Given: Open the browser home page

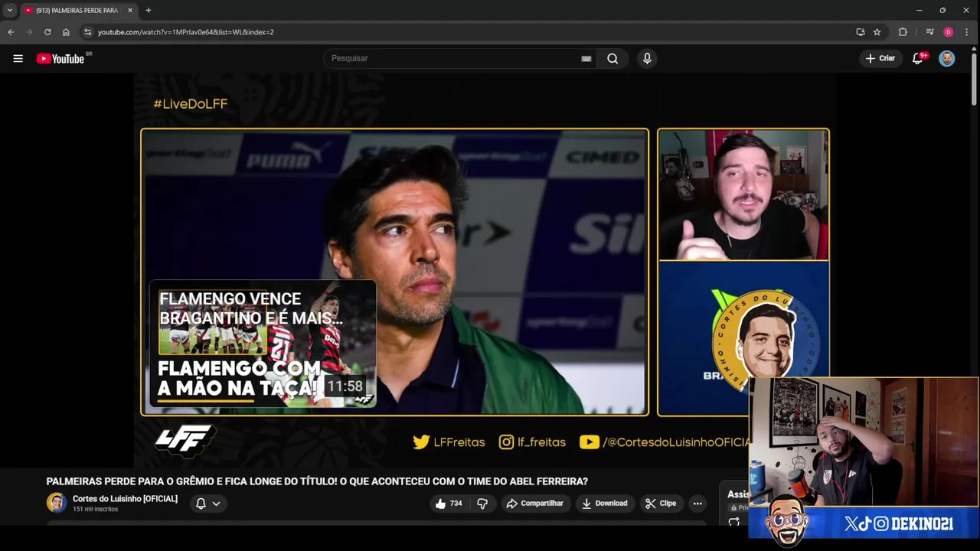Looking at the screenshot, I should pyautogui.click(x=66, y=32).
